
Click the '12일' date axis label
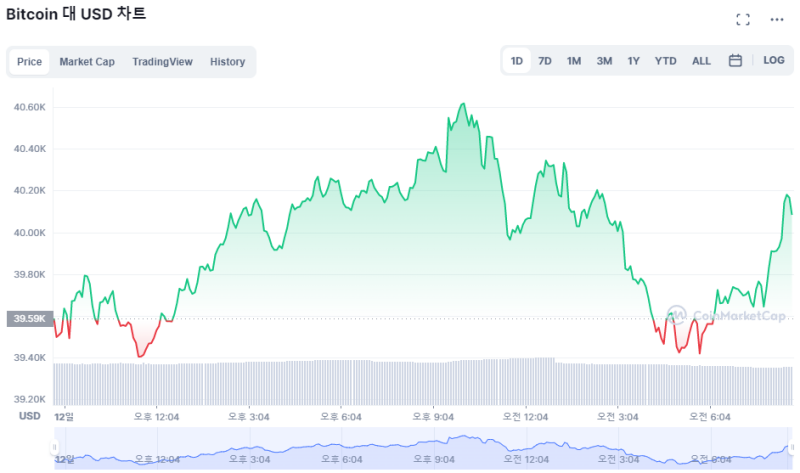64,417
